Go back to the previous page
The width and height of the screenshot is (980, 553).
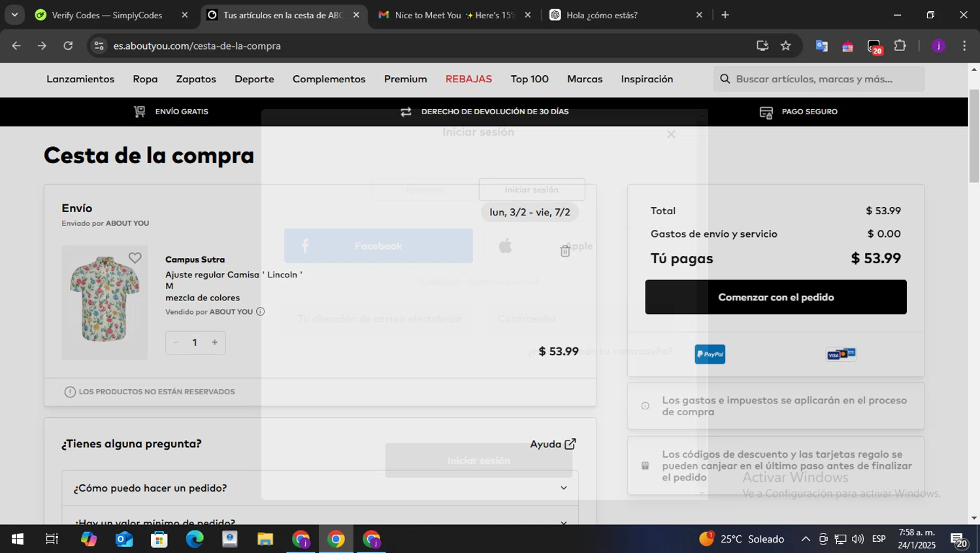point(16,46)
